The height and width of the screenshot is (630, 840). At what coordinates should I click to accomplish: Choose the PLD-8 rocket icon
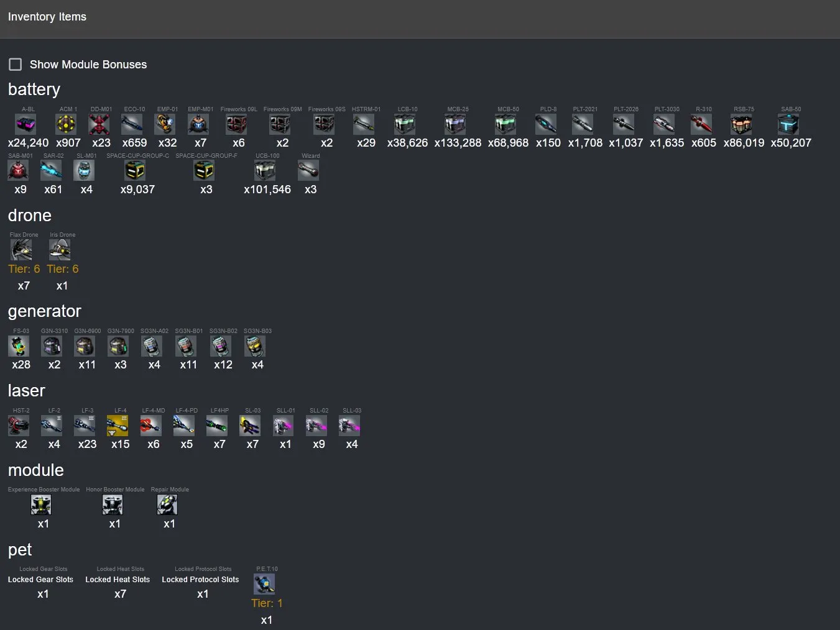tap(546, 124)
